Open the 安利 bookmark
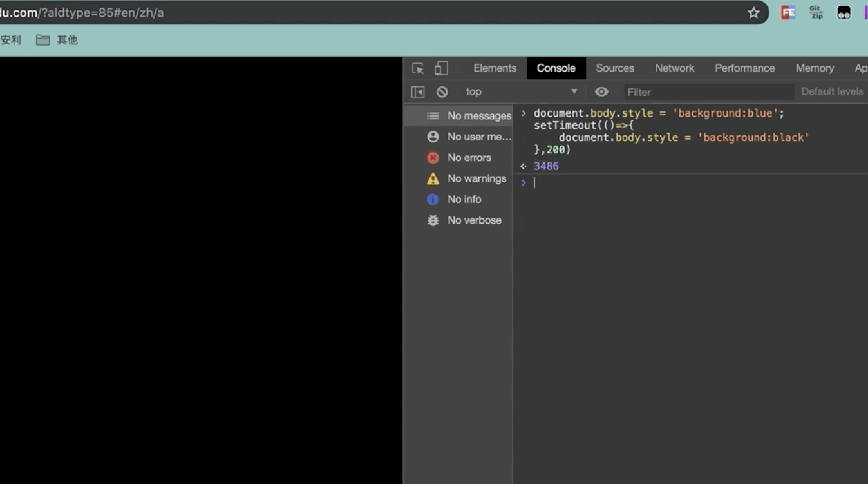The height and width of the screenshot is (487, 868). click(x=11, y=40)
